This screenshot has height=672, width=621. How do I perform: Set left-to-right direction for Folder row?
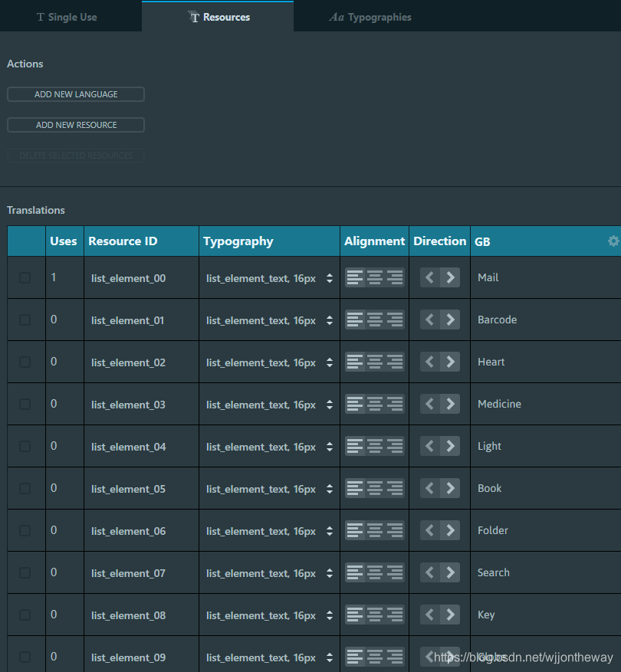(450, 530)
